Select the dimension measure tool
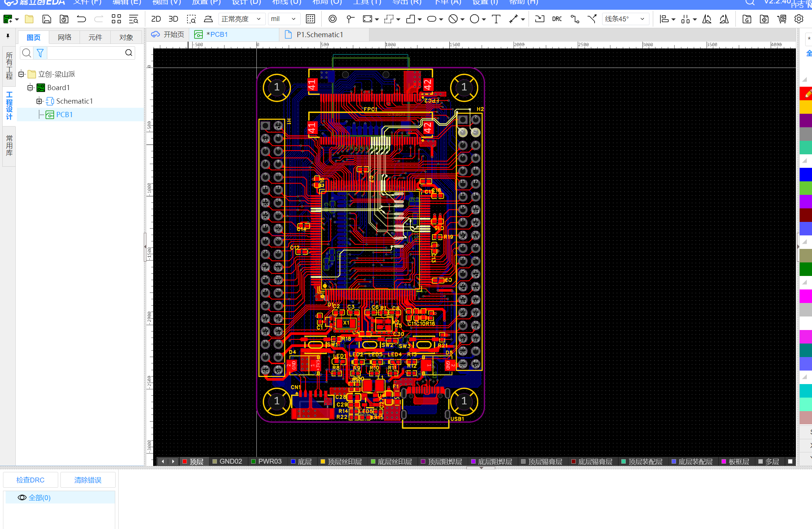The height and width of the screenshot is (529, 812). [x=513, y=19]
